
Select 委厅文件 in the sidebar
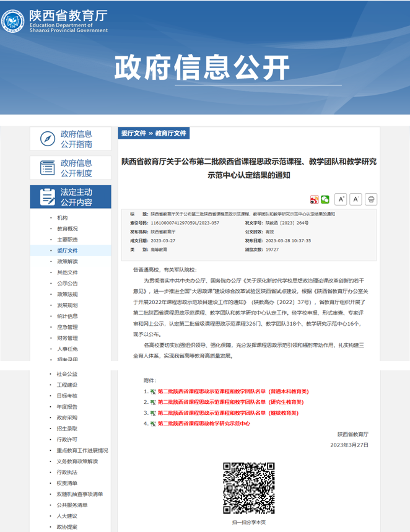[68, 251]
